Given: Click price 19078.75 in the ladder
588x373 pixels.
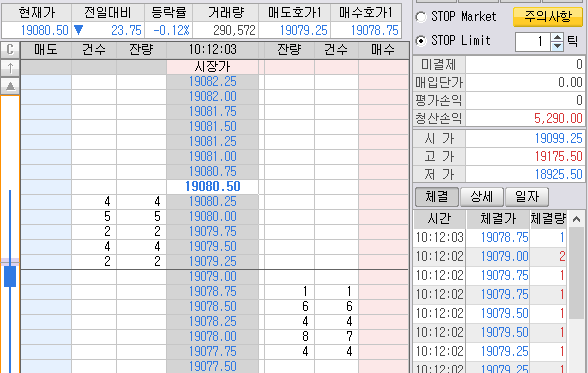Looking at the screenshot, I should point(213,292).
